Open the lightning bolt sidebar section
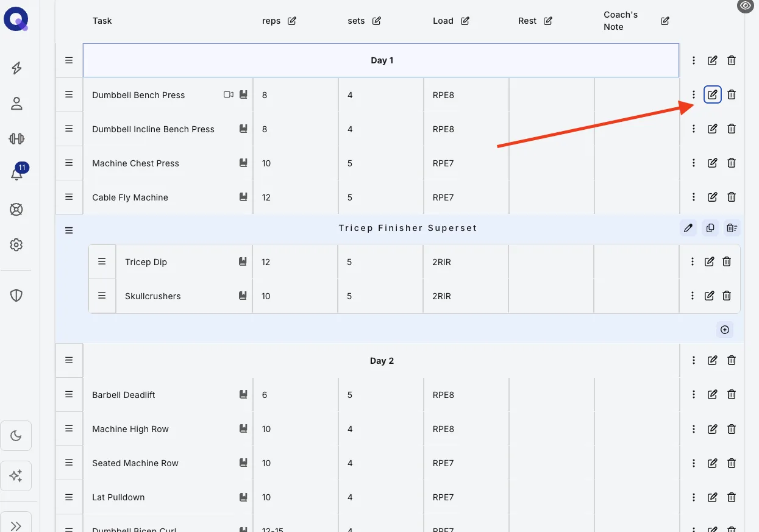Screen dimensions: 759x532 coord(16,68)
